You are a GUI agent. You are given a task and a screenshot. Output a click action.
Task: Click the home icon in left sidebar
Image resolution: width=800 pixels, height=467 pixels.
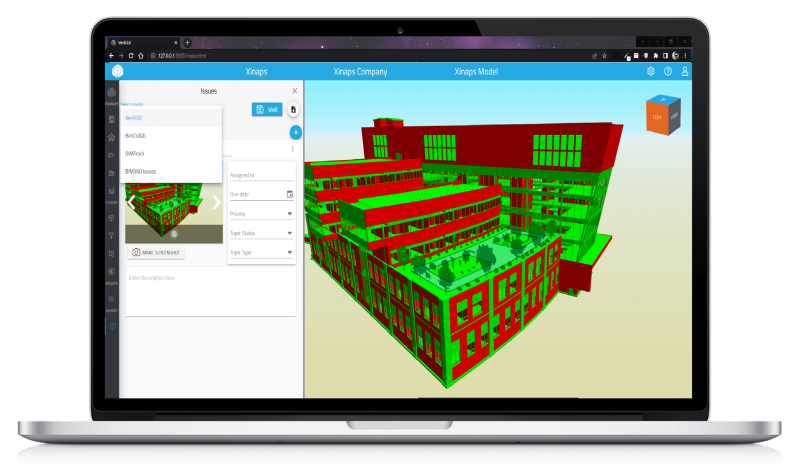(x=112, y=137)
